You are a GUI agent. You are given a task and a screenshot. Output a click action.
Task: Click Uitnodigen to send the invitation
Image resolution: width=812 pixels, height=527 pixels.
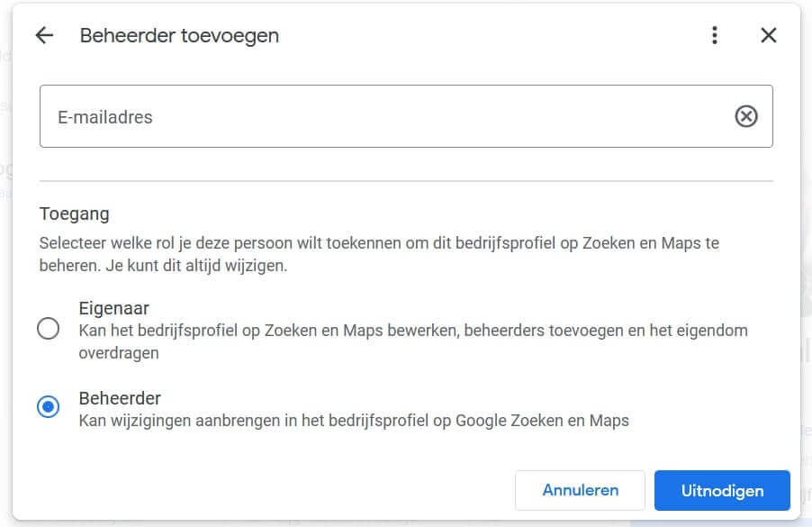click(723, 490)
